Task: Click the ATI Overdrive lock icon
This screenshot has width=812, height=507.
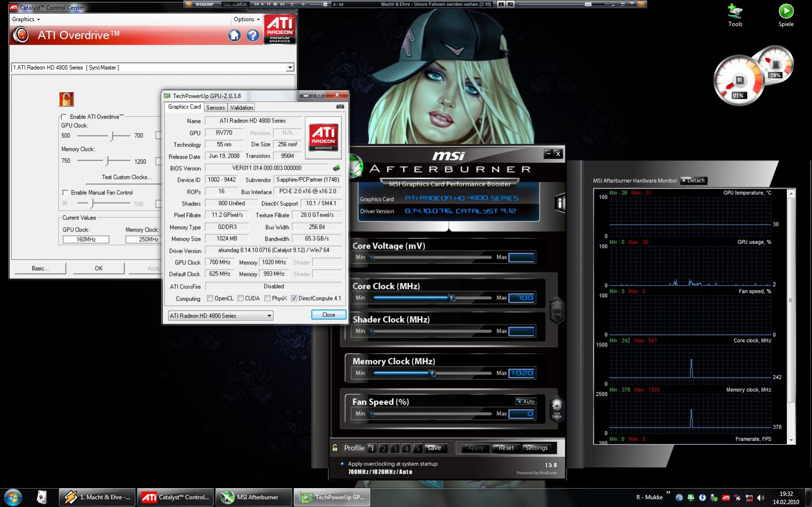Action: pyautogui.click(x=66, y=99)
